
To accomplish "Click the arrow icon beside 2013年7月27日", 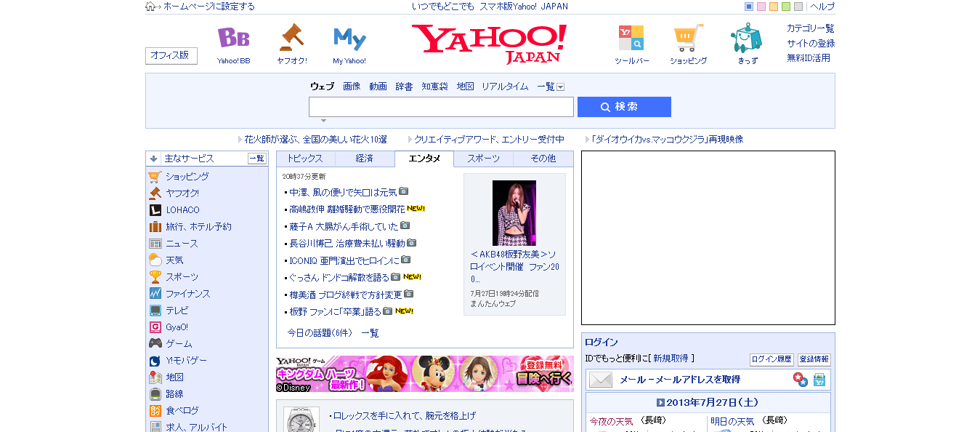I will coord(660,402).
